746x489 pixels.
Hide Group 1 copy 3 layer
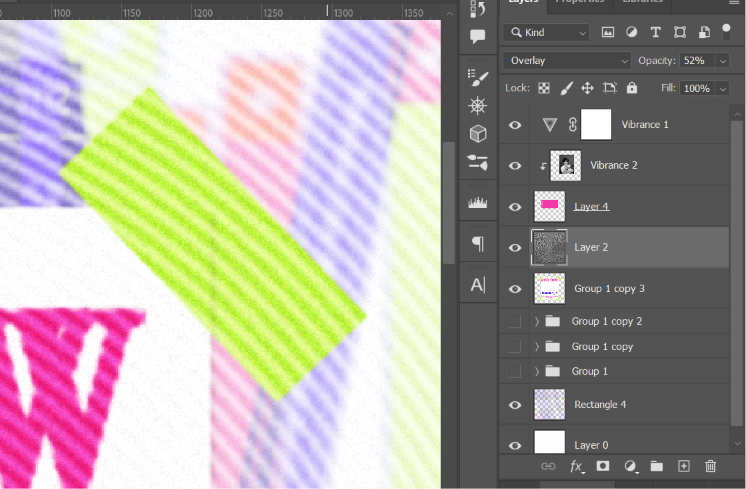[x=515, y=289]
